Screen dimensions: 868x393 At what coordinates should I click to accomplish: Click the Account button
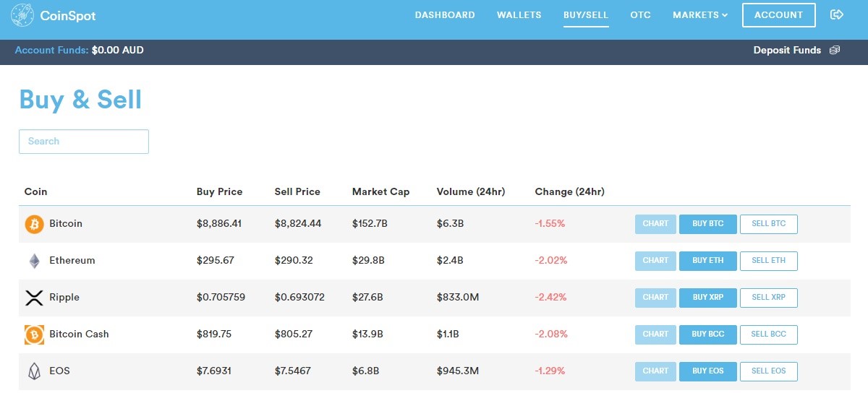point(778,15)
